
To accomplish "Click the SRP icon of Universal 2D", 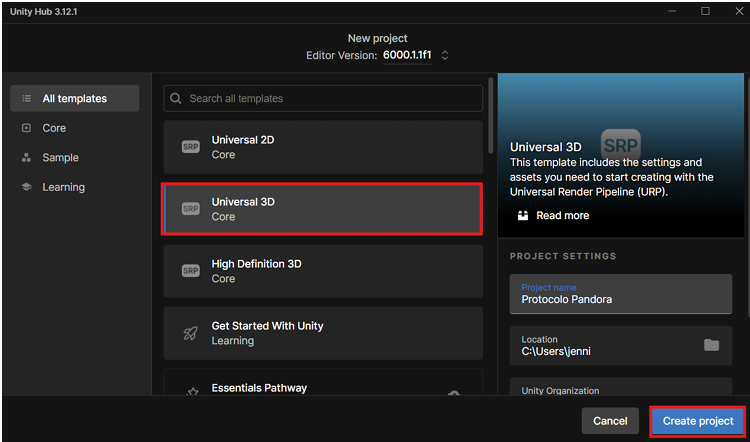I will [x=190, y=147].
